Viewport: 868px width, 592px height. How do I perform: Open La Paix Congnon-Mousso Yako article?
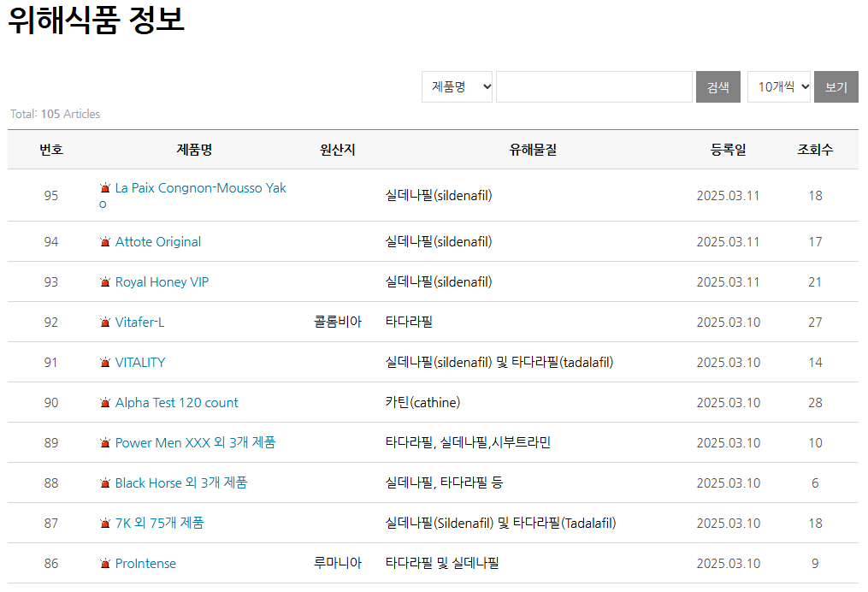coord(192,196)
